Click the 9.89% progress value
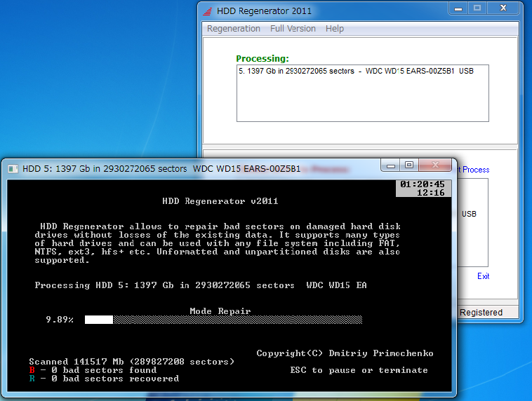 (x=60, y=320)
